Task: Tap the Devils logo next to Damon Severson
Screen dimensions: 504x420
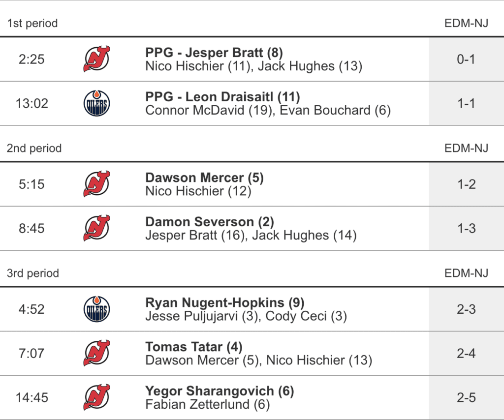Action: 96,228
